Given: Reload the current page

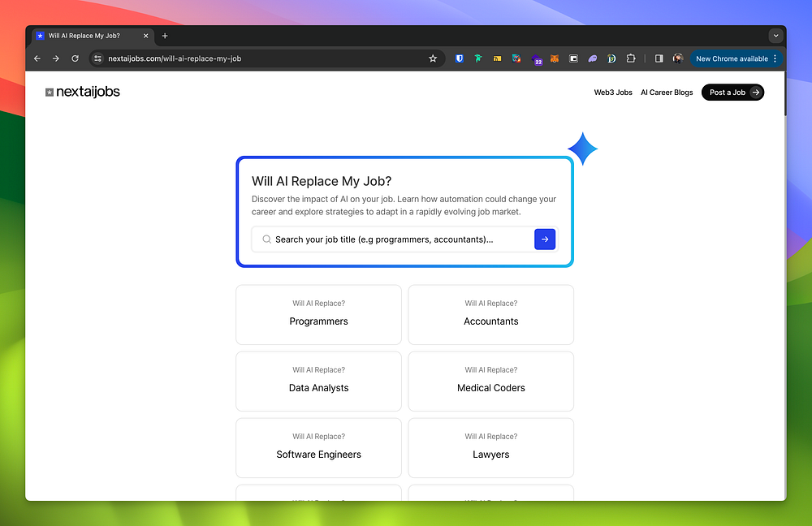Looking at the screenshot, I should pos(75,58).
